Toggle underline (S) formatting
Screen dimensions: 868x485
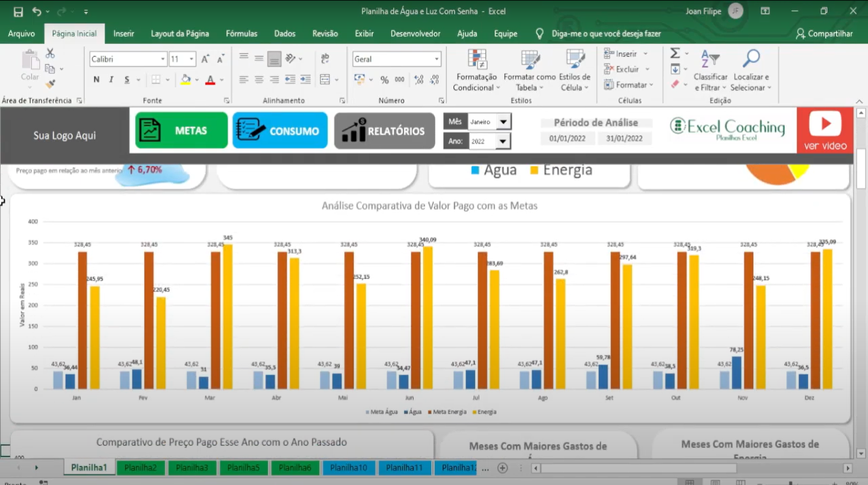click(x=127, y=80)
